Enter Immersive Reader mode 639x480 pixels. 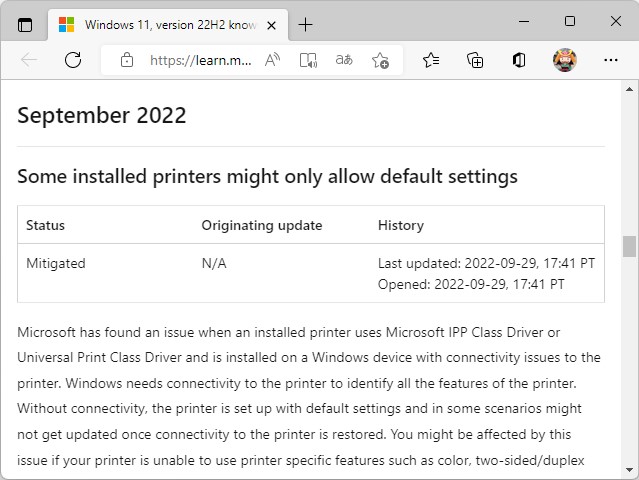click(x=308, y=60)
